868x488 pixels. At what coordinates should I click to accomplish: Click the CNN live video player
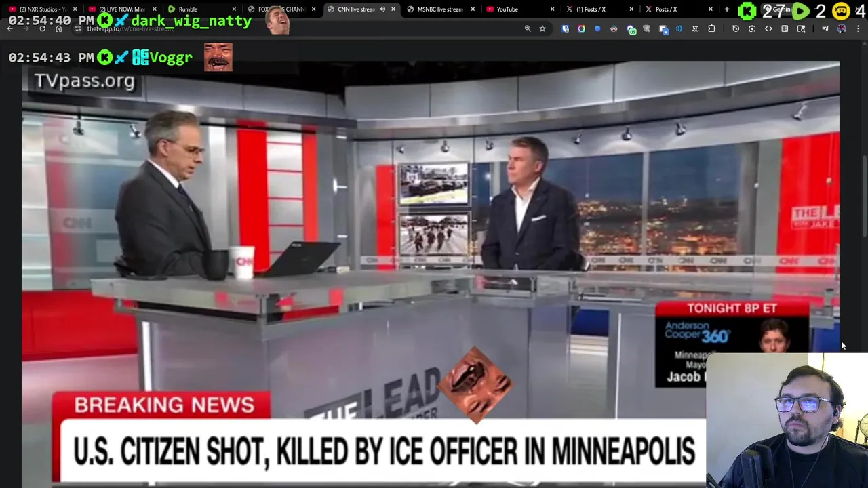pyautogui.click(x=431, y=274)
